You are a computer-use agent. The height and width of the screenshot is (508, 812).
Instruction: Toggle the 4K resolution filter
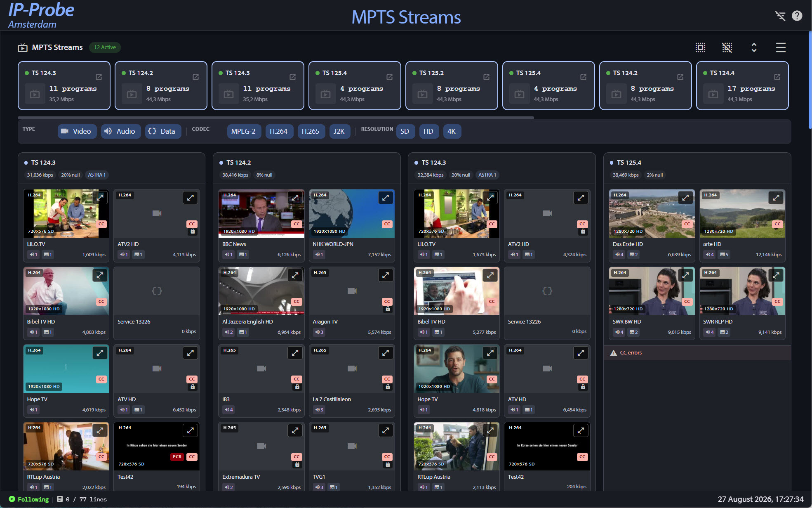452,131
